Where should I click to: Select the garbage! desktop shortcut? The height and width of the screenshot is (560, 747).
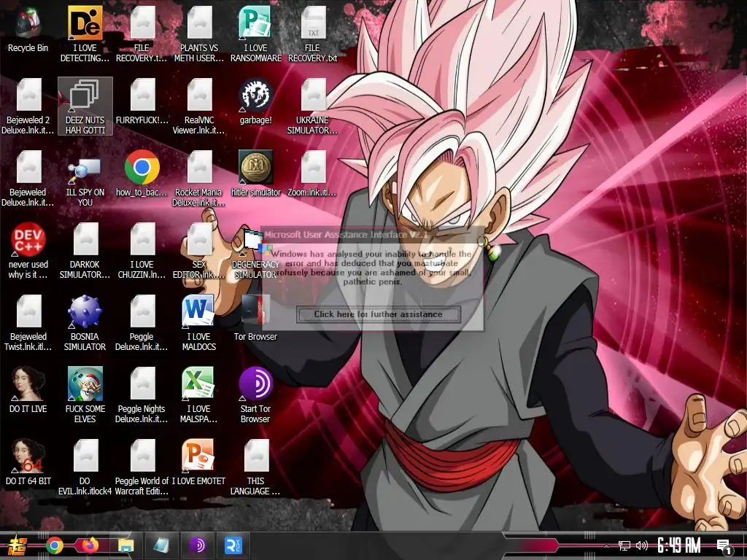pos(256,102)
